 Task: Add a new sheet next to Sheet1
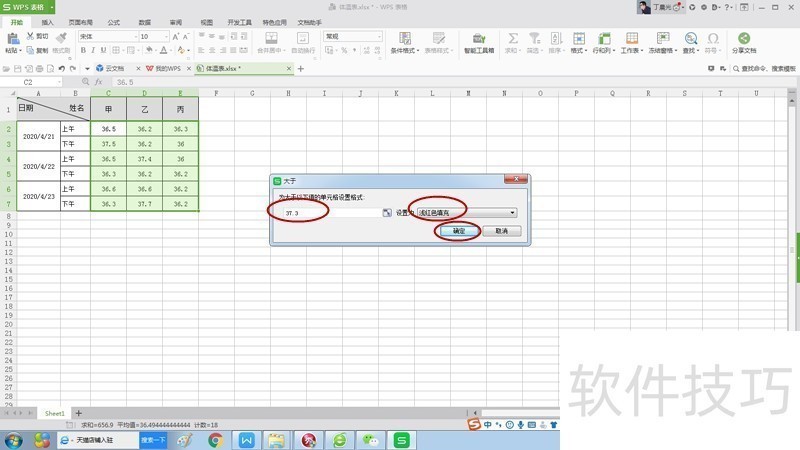click(79, 413)
